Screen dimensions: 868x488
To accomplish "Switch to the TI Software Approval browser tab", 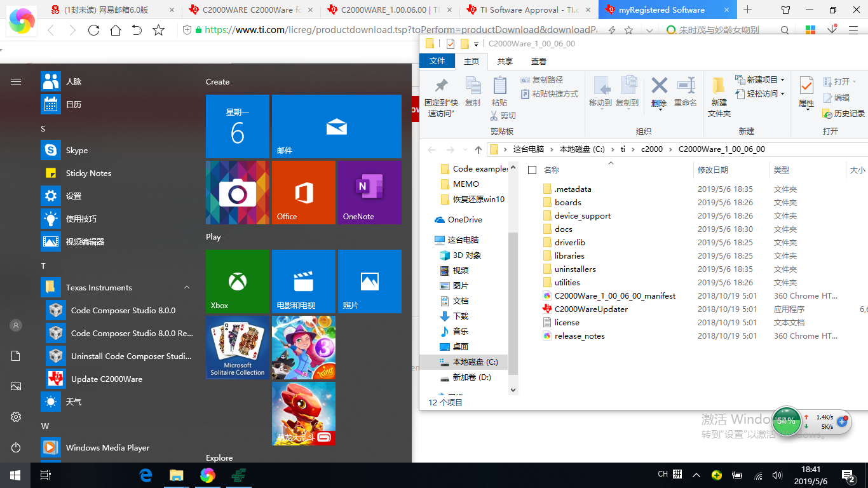I will click(x=527, y=10).
